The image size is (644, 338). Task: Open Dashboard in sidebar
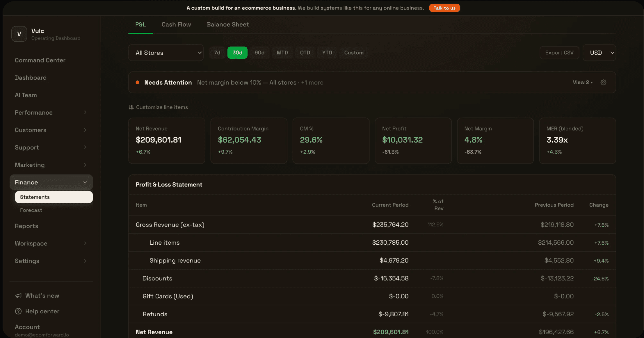(31, 78)
